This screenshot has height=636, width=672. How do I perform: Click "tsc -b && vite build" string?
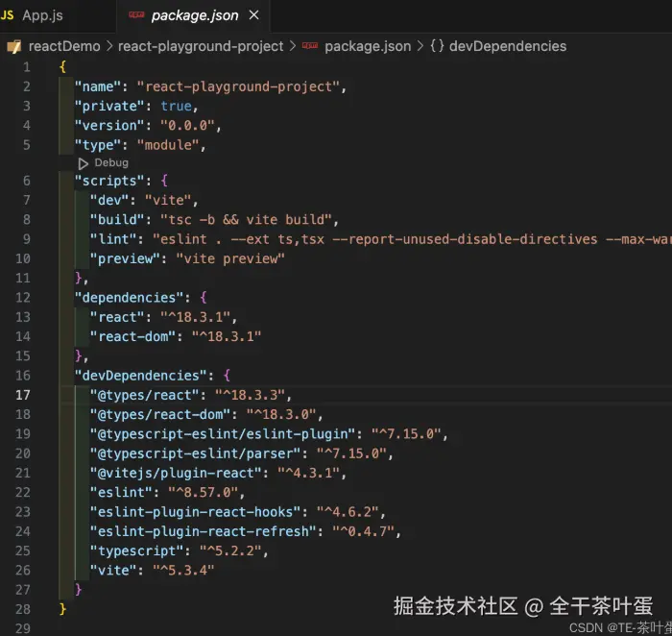coord(247,220)
